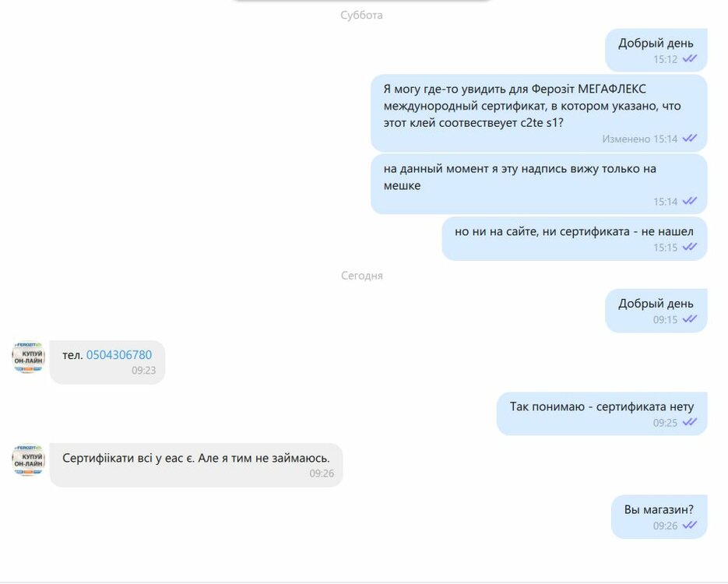The height and width of the screenshot is (584, 728).
Task: Click seller avatar beside certificates reply
Action: pyautogui.click(x=28, y=460)
